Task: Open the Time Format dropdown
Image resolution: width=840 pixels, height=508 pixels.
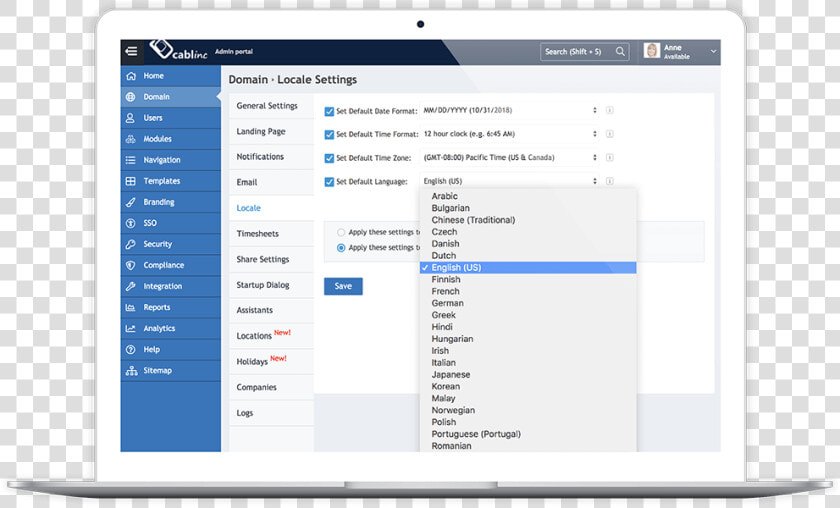Action: pyautogui.click(x=510, y=134)
